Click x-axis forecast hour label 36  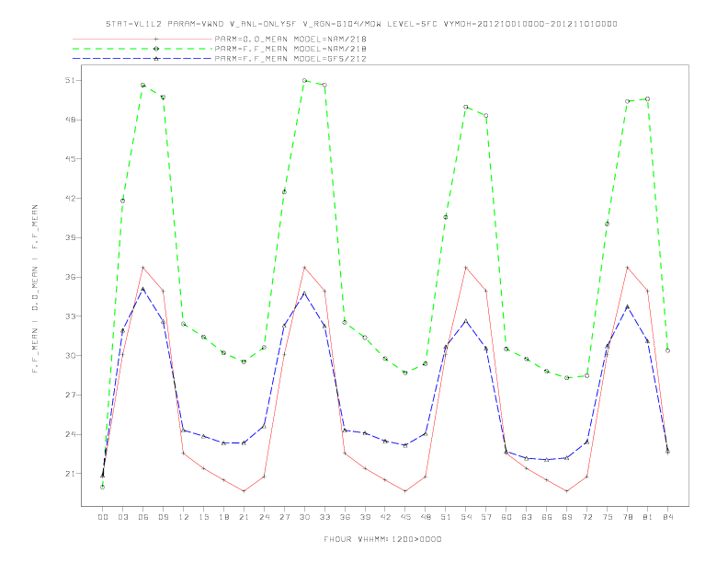coord(345,517)
